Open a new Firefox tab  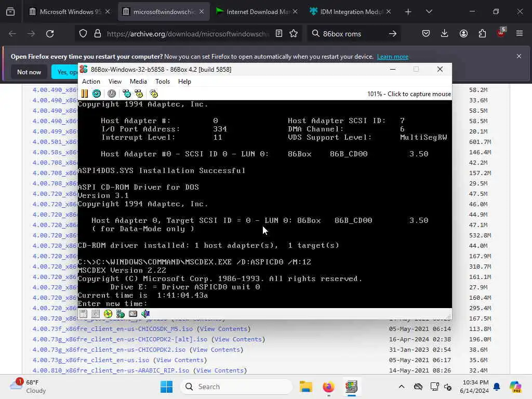408,12
